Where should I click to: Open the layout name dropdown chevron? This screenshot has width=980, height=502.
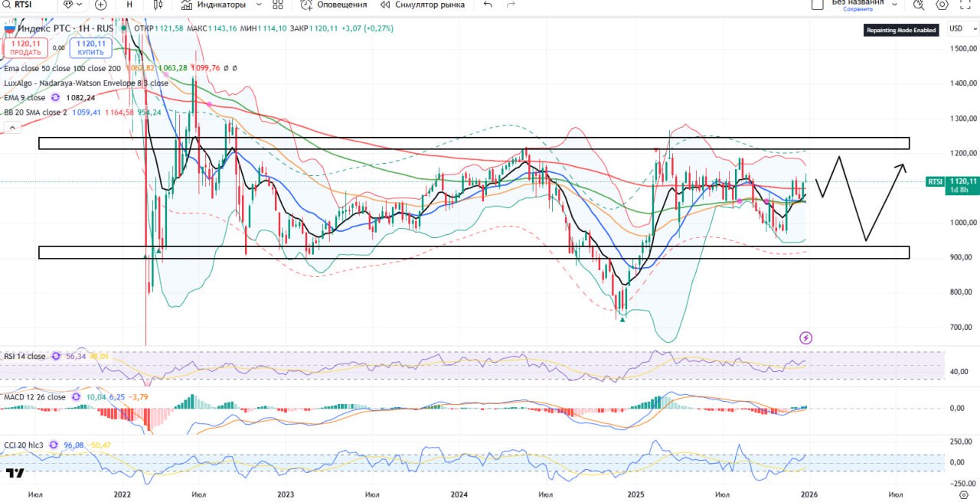tap(894, 4)
